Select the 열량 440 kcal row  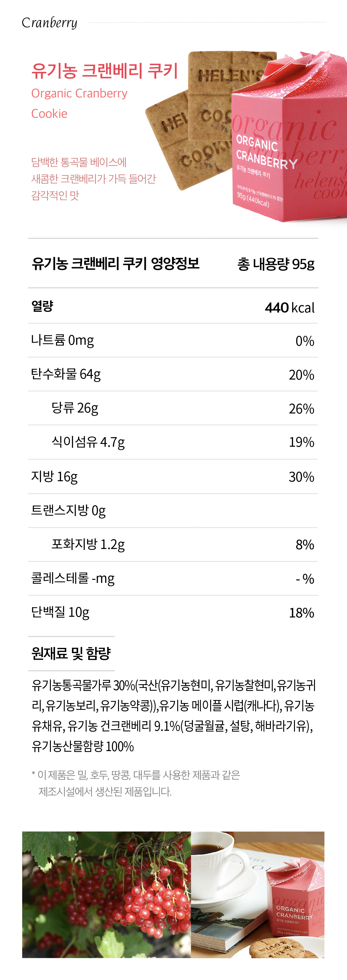[173, 306]
